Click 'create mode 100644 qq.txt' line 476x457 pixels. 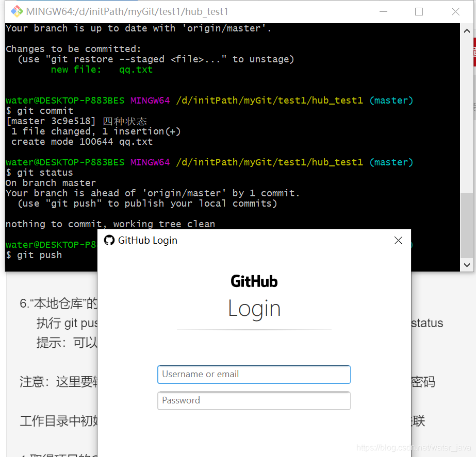pyautogui.click(x=82, y=142)
